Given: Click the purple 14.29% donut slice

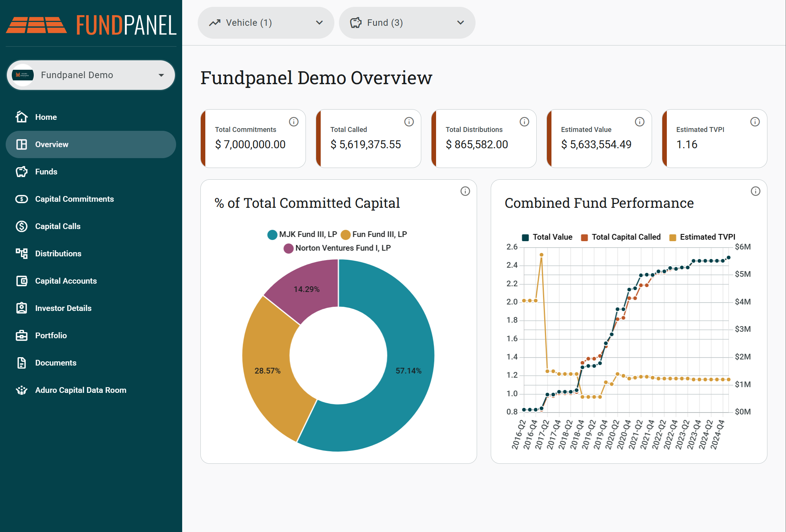Looking at the screenshot, I should pos(307,289).
